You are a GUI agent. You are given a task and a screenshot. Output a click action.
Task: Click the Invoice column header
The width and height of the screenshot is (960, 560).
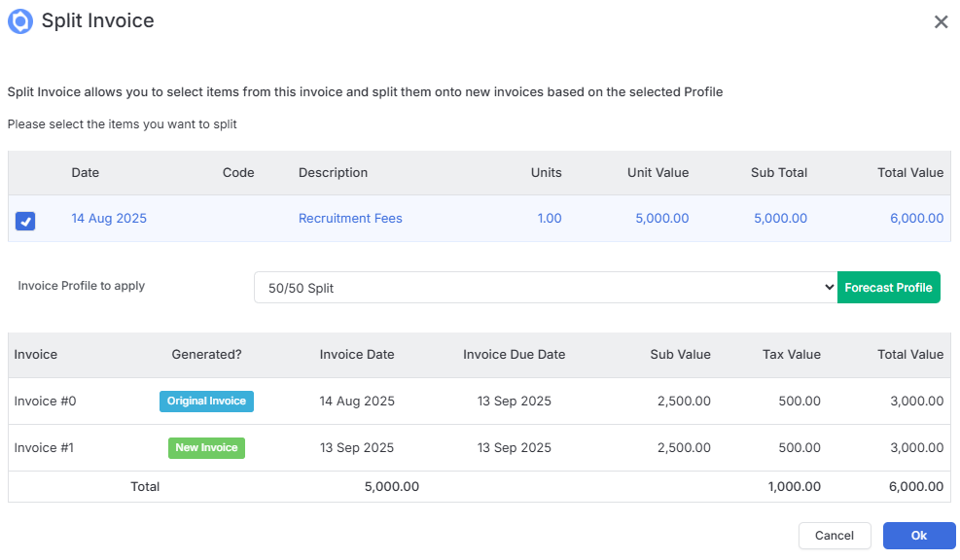point(36,354)
